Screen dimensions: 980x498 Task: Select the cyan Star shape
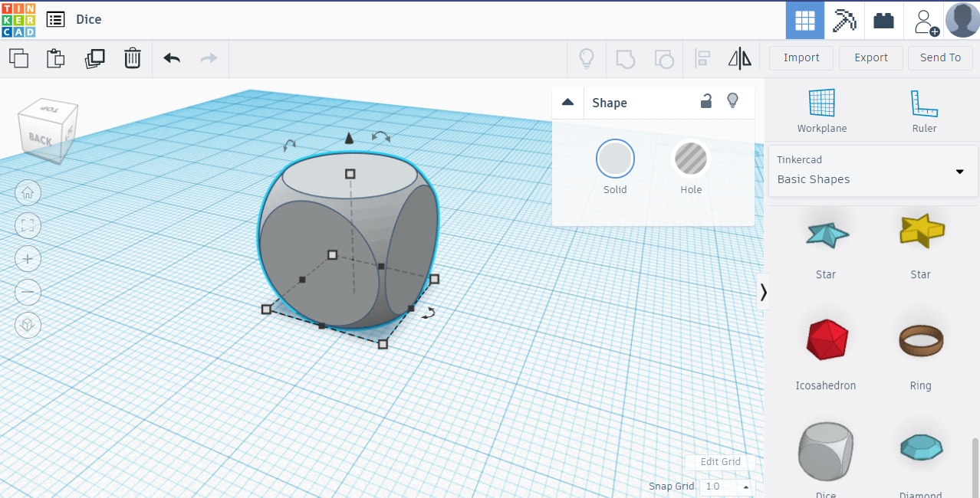pos(826,234)
